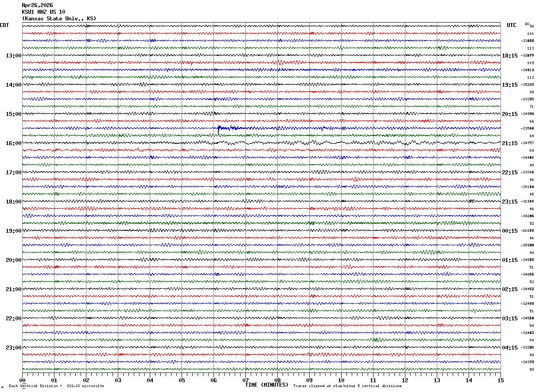This screenshot has height=392, width=536.
Task: Click minute 07 on the bottom axis
Action: tap(245, 380)
